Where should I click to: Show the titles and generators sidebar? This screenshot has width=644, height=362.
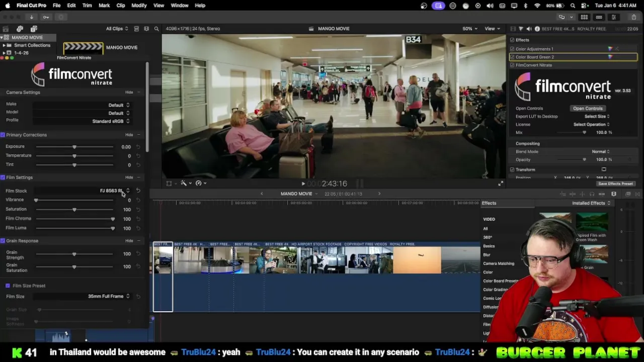34,29
